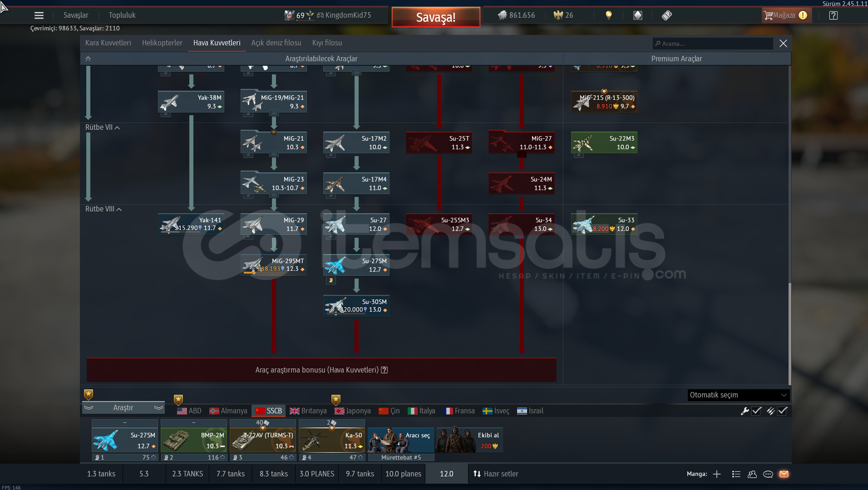Click the Silver Lions balance 861.656
The height and width of the screenshot is (490, 868).
(516, 15)
